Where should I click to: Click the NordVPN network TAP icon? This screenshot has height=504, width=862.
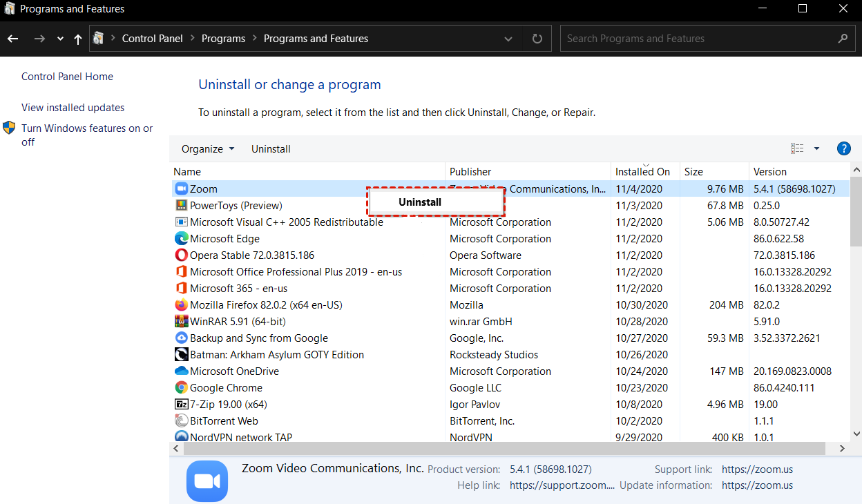181,436
